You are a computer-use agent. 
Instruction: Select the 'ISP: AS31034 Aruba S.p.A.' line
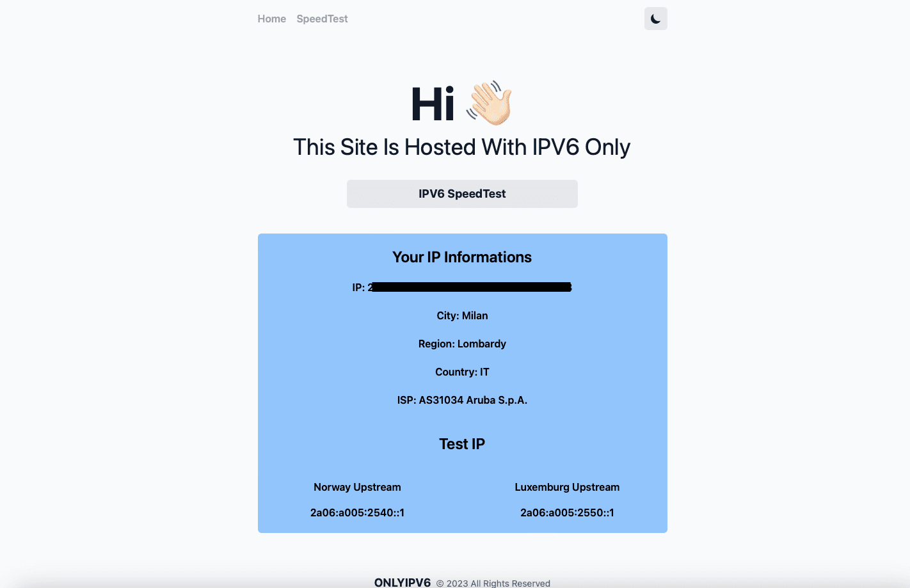(462, 400)
